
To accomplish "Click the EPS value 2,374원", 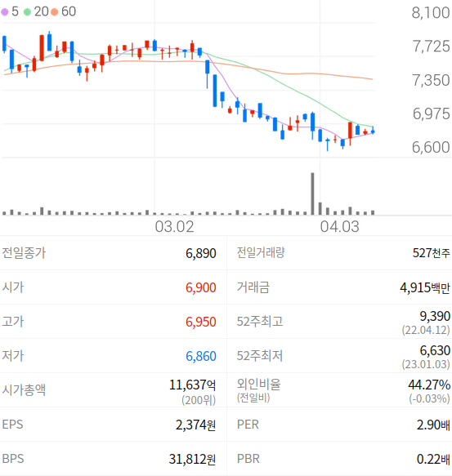I will coord(195,425).
